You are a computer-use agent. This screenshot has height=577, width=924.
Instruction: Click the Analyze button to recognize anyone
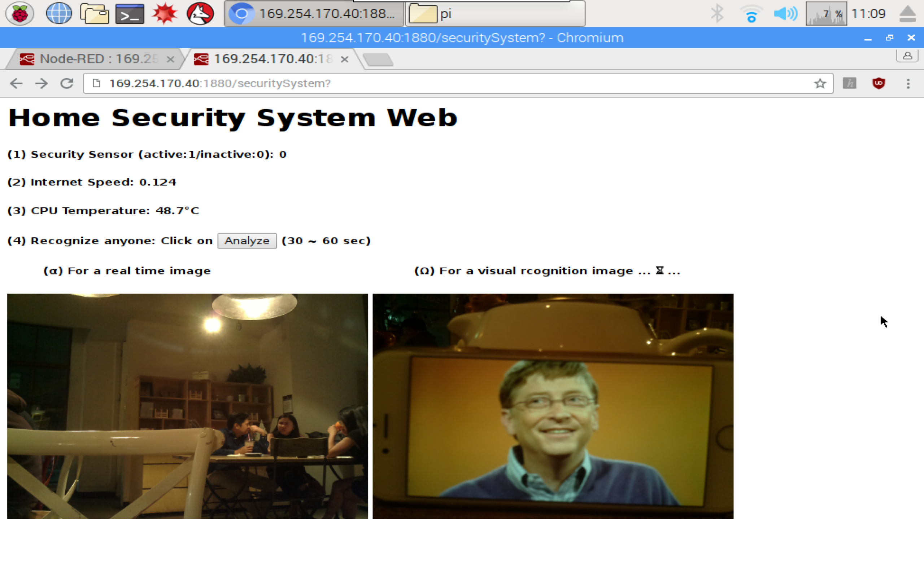pyautogui.click(x=247, y=241)
